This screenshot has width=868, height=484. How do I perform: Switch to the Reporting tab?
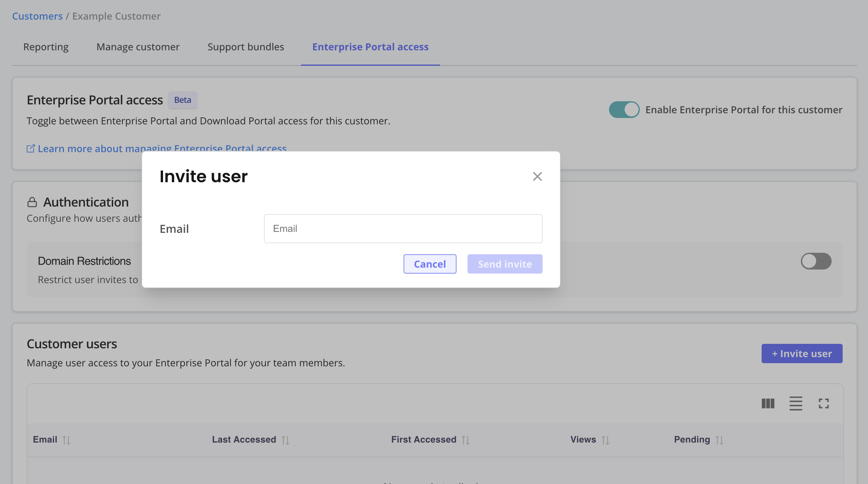pyautogui.click(x=46, y=47)
